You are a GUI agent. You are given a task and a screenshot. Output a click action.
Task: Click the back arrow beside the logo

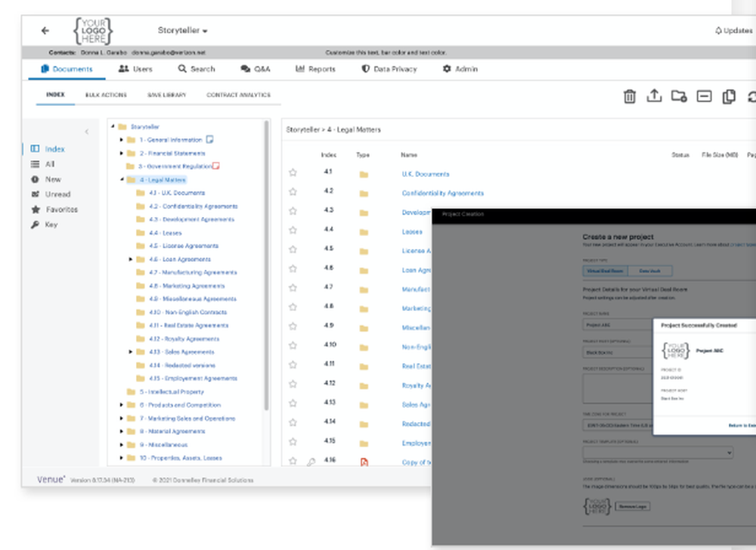(45, 30)
